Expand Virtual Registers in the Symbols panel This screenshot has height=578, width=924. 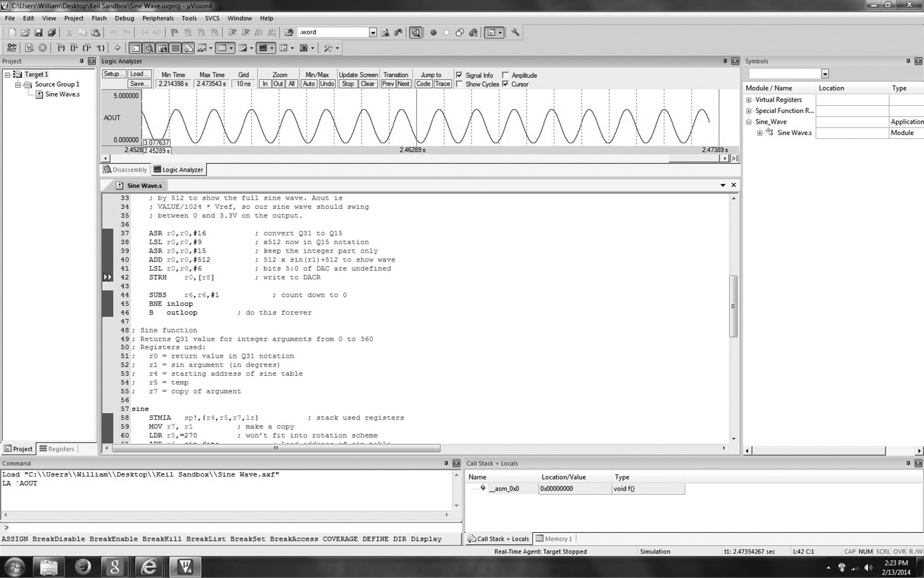coord(749,99)
